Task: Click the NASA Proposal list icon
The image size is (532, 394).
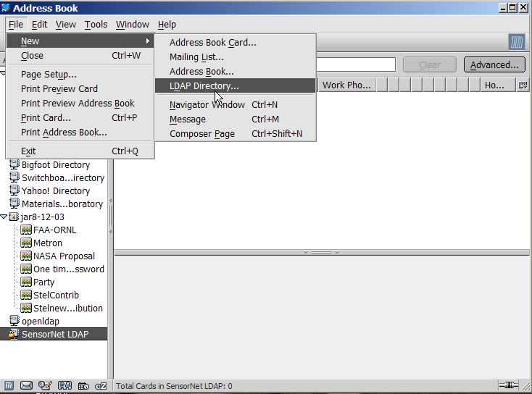Action: pyautogui.click(x=26, y=256)
